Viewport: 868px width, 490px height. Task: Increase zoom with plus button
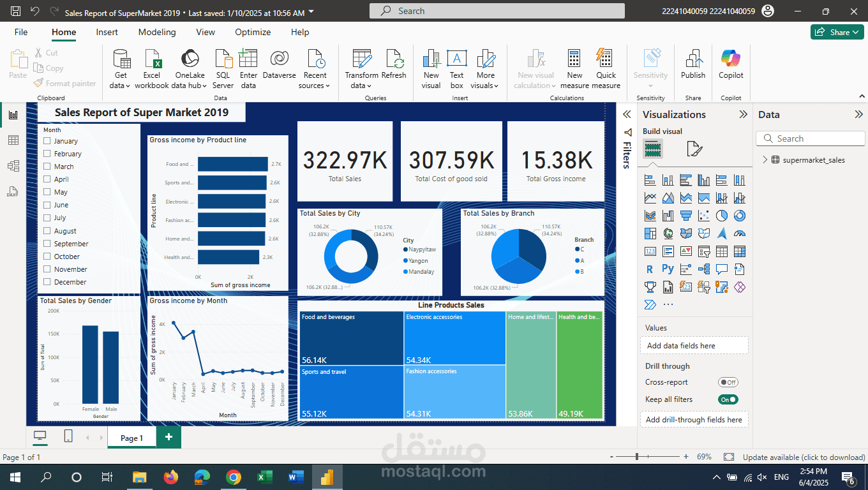(x=686, y=457)
